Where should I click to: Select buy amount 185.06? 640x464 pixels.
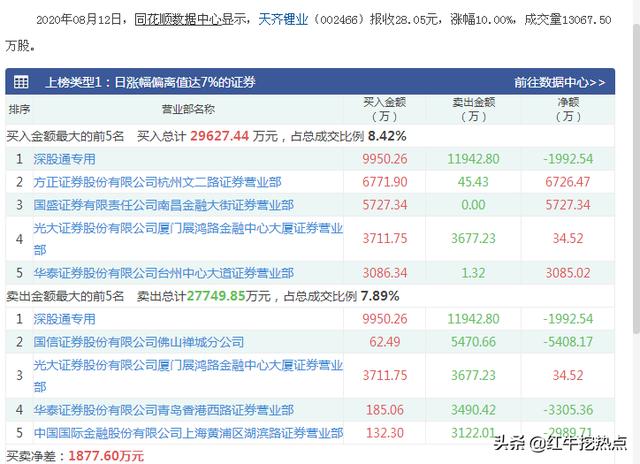384,410
